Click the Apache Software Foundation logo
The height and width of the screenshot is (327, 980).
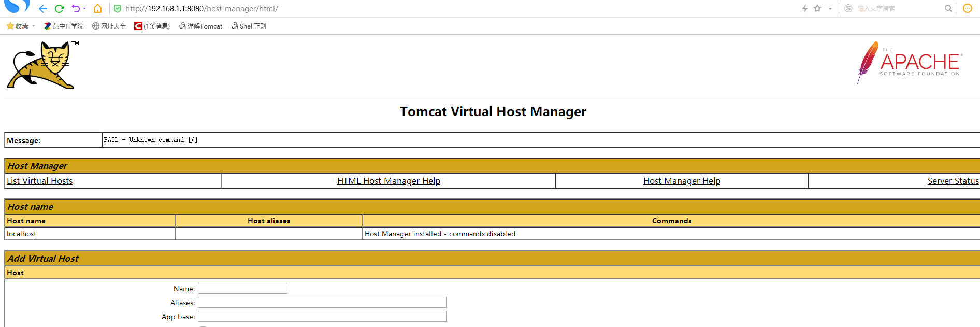(x=910, y=63)
